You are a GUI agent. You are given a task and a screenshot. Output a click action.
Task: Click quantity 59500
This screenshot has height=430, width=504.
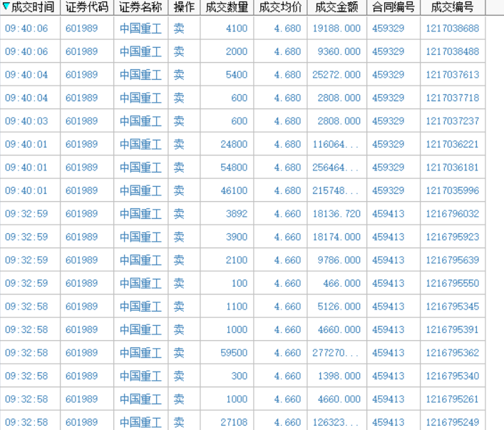pos(234,352)
